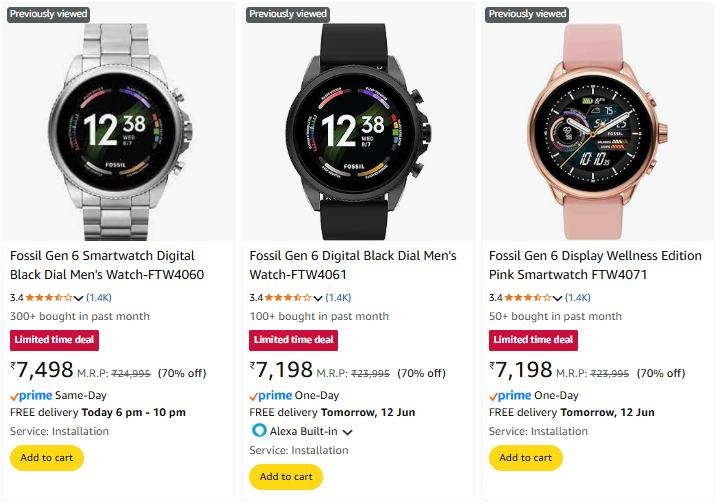
Task: Add pink FTW4071 smartwatch to cart
Action: coord(526,458)
